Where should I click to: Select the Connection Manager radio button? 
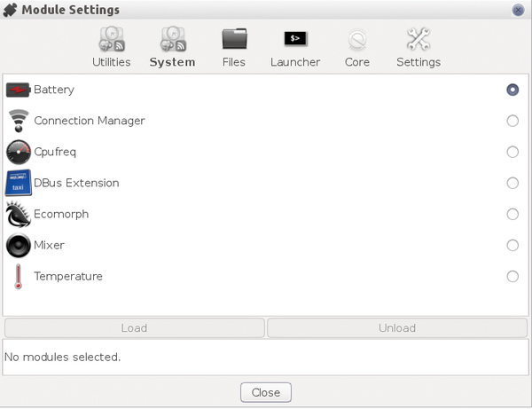point(512,121)
